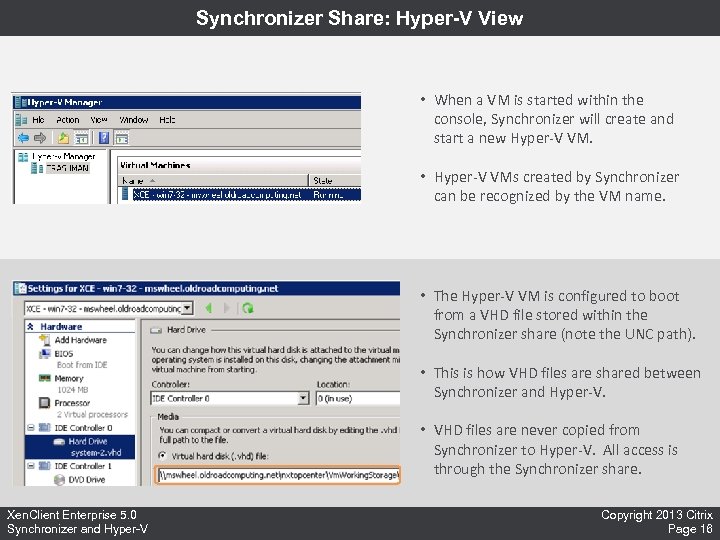The image size is (720, 540).
Task: Click the BIOS icon in the tree
Action: [45, 354]
